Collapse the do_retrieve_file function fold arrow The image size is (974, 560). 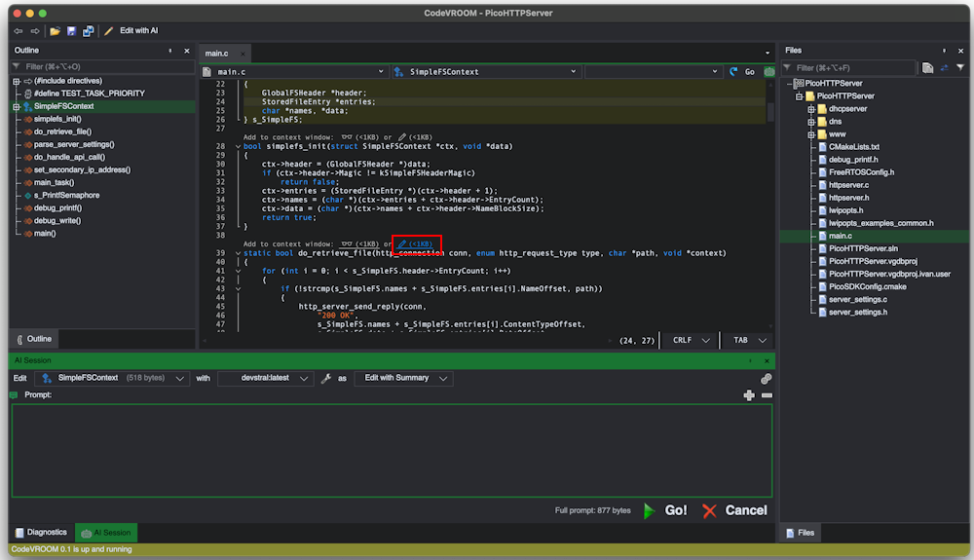[238, 253]
